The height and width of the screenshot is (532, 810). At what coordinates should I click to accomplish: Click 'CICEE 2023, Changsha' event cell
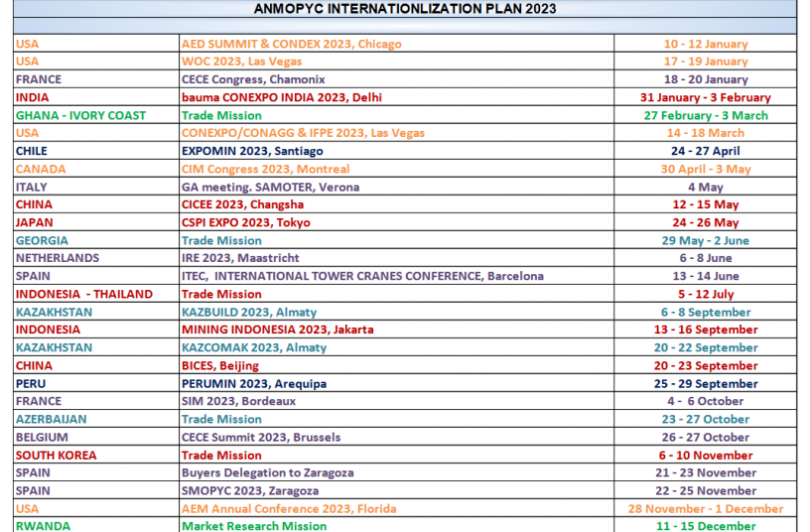point(397,204)
